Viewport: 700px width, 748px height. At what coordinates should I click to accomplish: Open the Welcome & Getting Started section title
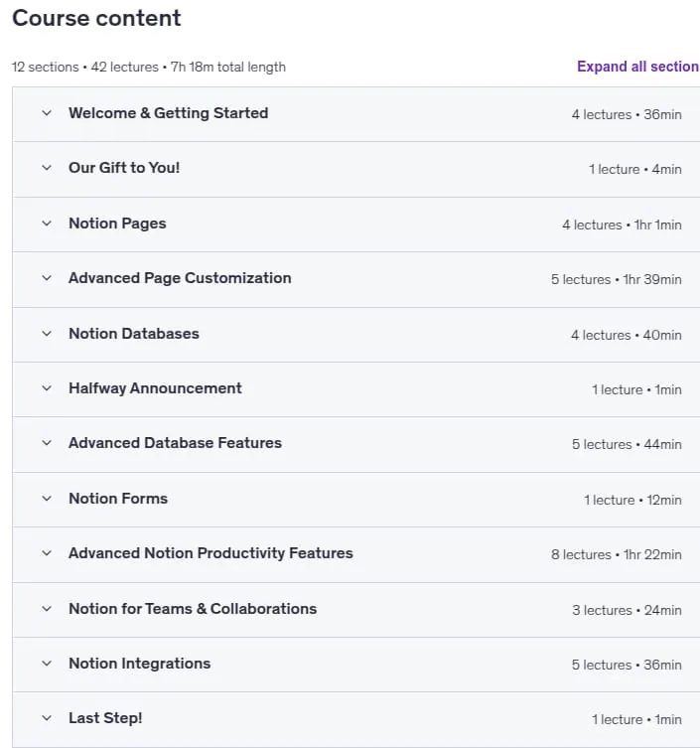pyautogui.click(x=169, y=113)
